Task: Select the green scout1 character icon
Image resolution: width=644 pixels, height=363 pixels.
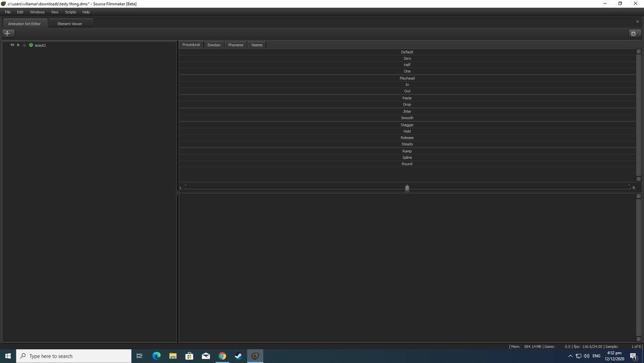Action: coord(30,45)
